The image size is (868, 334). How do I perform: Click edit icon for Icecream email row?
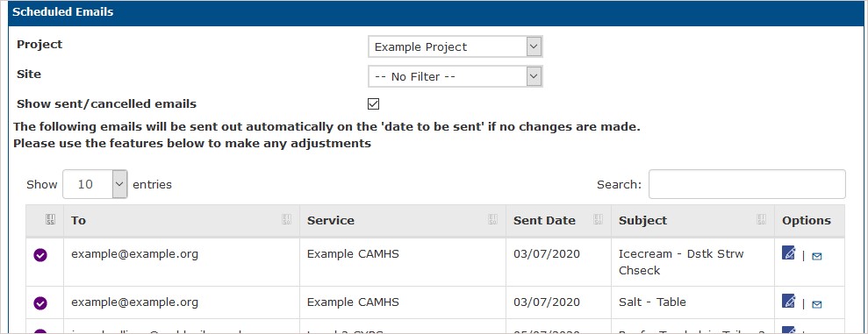(789, 252)
